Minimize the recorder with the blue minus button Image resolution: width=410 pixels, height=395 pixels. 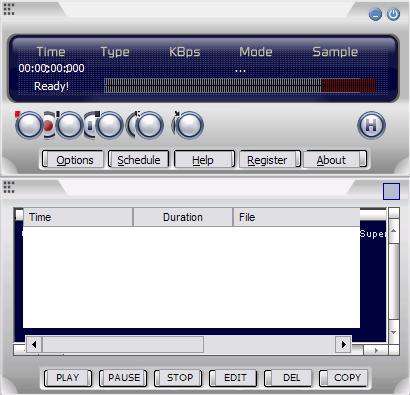(375, 15)
